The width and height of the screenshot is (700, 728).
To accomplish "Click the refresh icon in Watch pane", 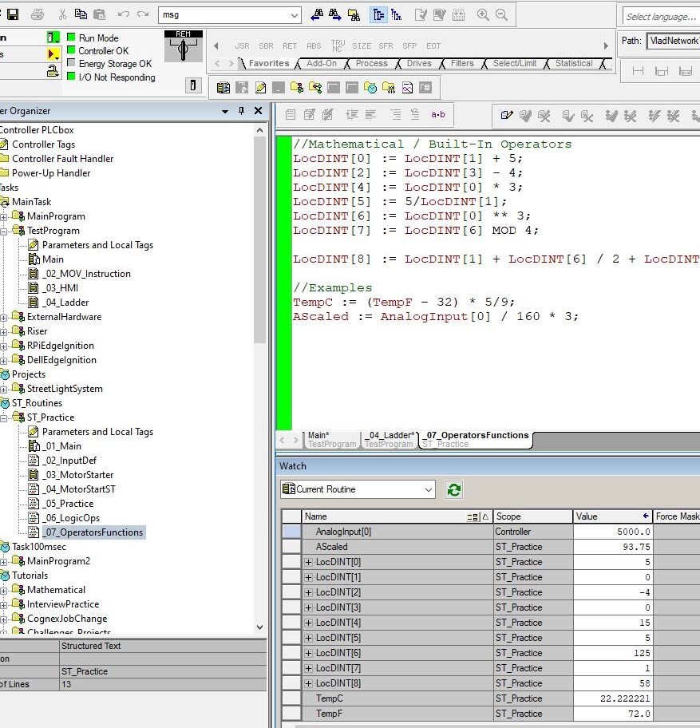I will 453,489.
